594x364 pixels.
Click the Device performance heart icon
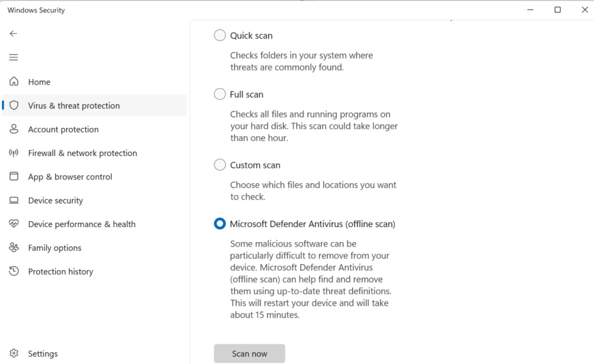(14, 224)
